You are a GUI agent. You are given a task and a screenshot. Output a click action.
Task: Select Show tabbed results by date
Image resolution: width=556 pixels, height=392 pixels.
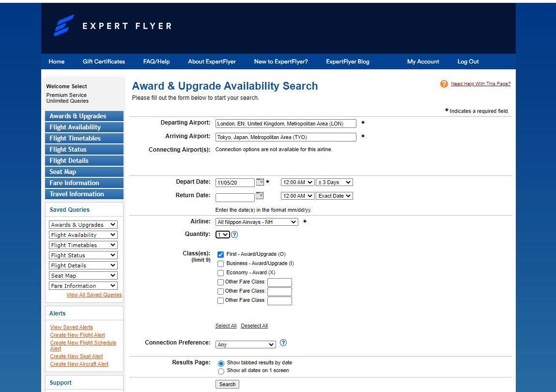coord(221,363)
